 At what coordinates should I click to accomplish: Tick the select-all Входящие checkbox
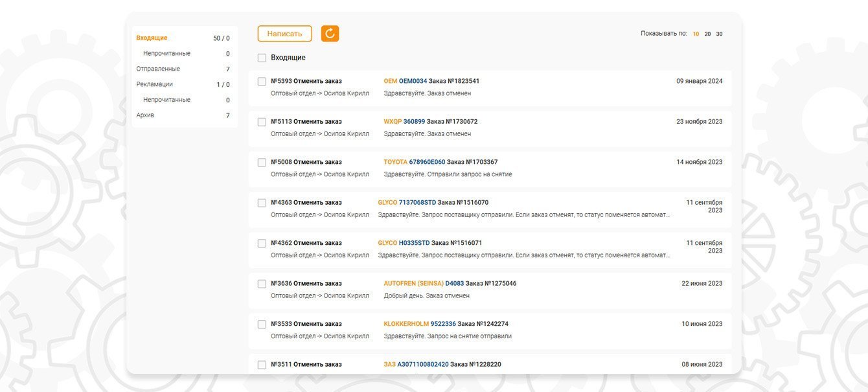pos(262,58)
